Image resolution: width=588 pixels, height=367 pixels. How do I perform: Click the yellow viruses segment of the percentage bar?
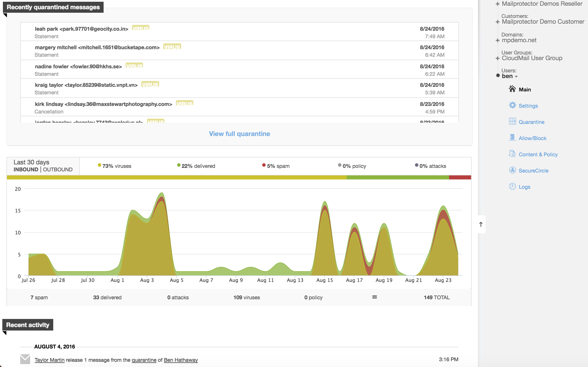(x=177, y=177)
